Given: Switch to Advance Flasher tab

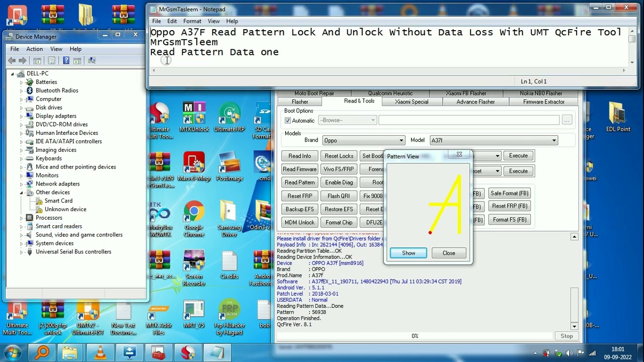Looking at the screenshot, I should click(x=475, y=102).
